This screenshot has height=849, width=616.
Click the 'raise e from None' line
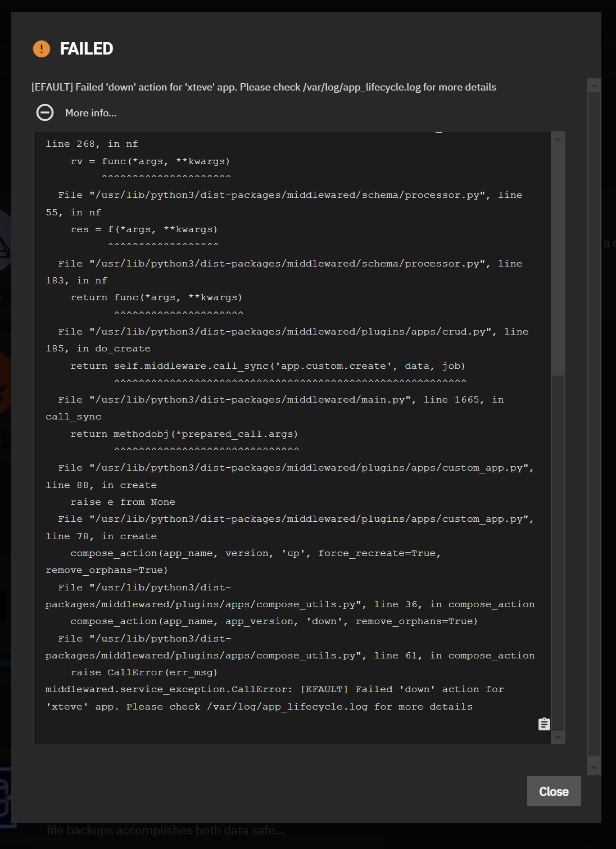[123, 502]
